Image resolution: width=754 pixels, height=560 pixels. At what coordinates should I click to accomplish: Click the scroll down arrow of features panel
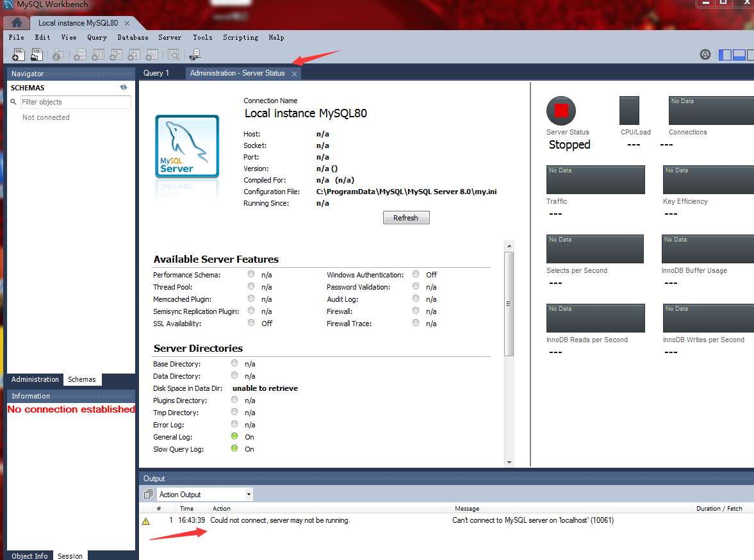click(509, 463)
